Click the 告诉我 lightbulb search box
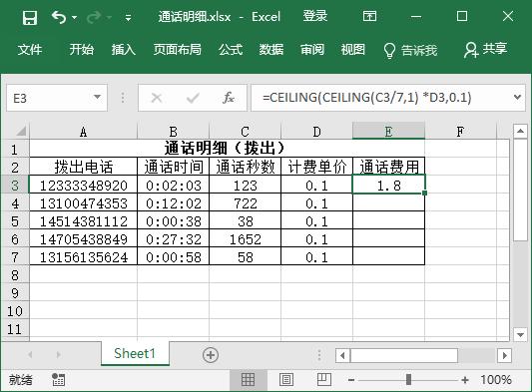The height and width of the screenshot is (392, 532). [410, 50]
